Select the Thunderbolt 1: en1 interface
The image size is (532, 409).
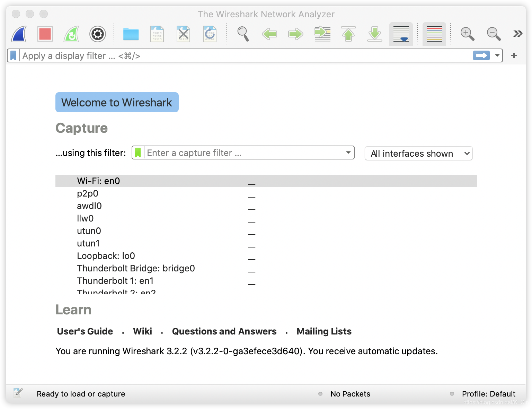pos(266,281)
